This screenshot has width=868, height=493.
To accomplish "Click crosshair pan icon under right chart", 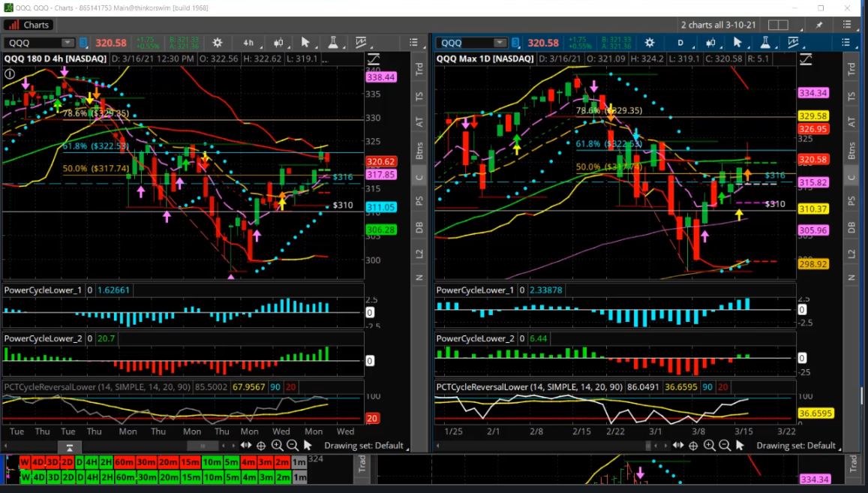I will click(694, 446).
